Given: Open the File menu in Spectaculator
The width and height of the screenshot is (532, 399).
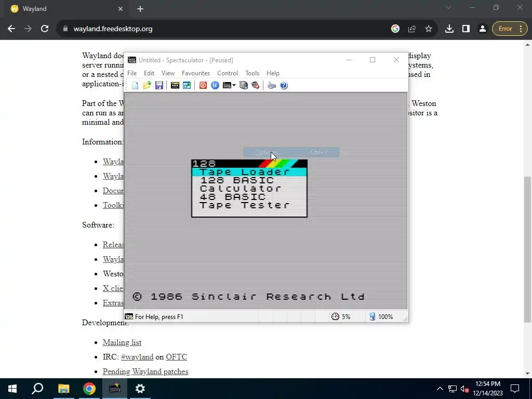Looking at the screenshot, I should 132,73.
